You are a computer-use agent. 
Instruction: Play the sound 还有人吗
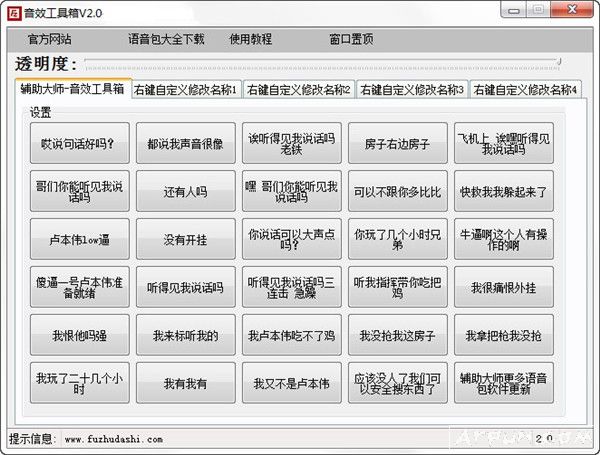pyautogui.click(x=186, y=191)
